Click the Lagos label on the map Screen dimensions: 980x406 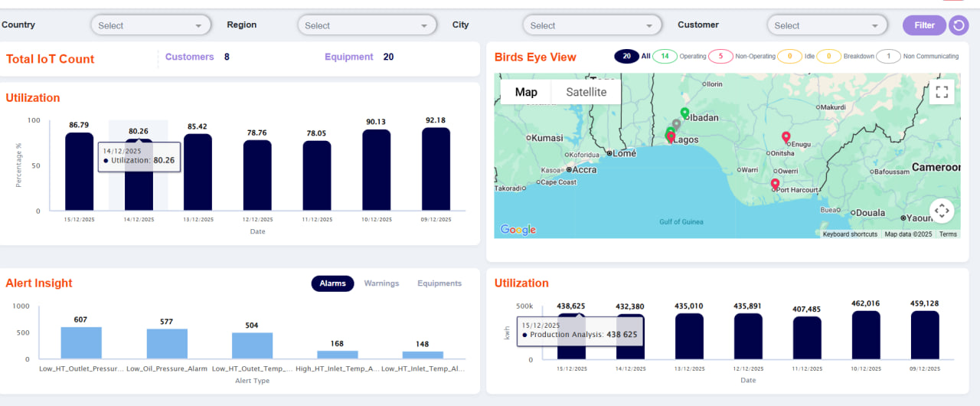tap(685, 140)
